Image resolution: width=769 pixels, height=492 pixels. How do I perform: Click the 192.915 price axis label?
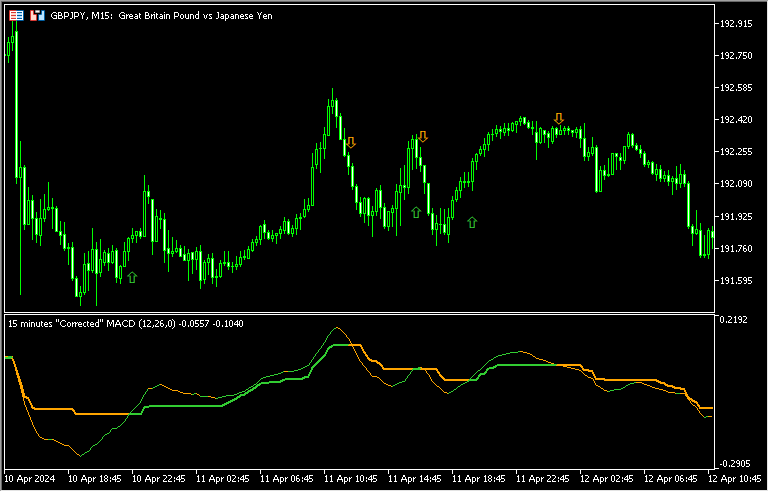pos(735,23)
